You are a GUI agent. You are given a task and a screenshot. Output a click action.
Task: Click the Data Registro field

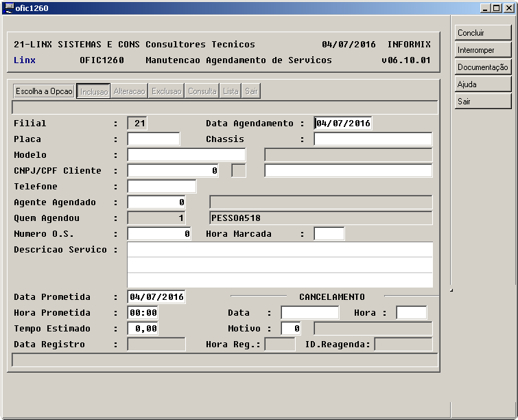click(x=156, y=345)
